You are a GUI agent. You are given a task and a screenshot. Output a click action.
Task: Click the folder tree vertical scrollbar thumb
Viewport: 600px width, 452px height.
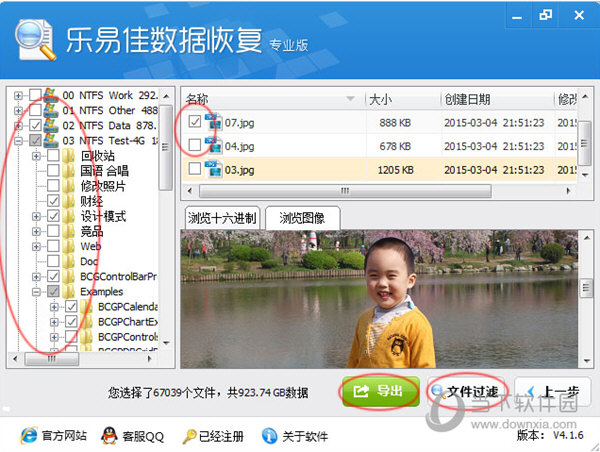[x=166, y=147]
